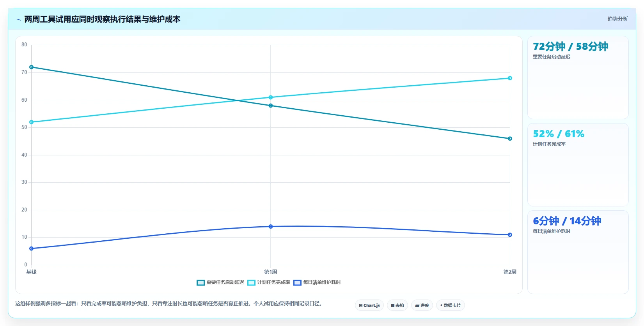Click the 基线 point on 每日清单维护耗时 line
This screenshot has height=326, width=644.
32,248
